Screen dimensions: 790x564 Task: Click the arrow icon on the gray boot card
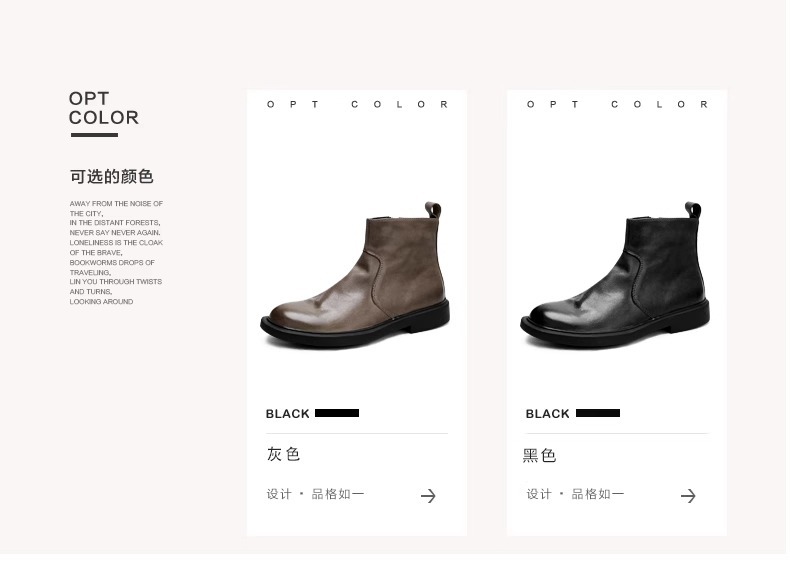click(430, 498)
